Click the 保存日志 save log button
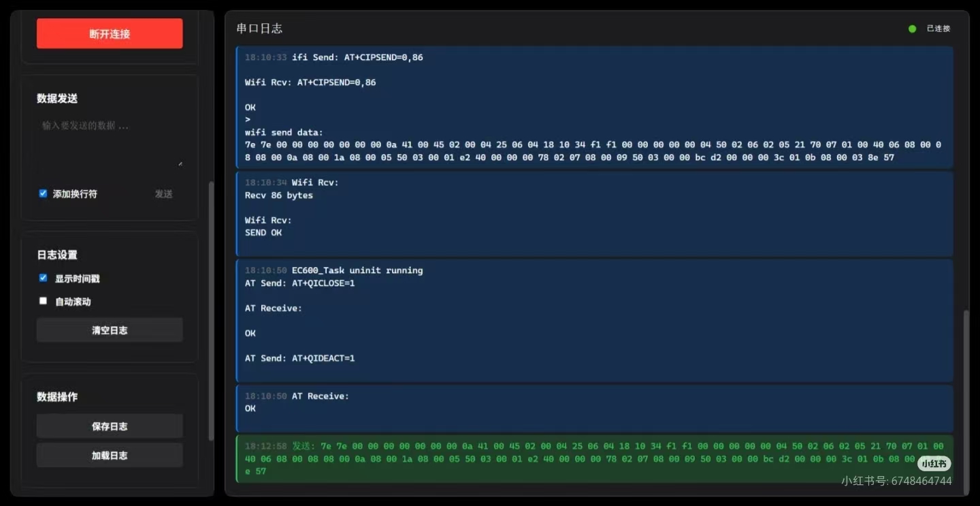This screenshot has height=506, width=980. click(110, 426)
